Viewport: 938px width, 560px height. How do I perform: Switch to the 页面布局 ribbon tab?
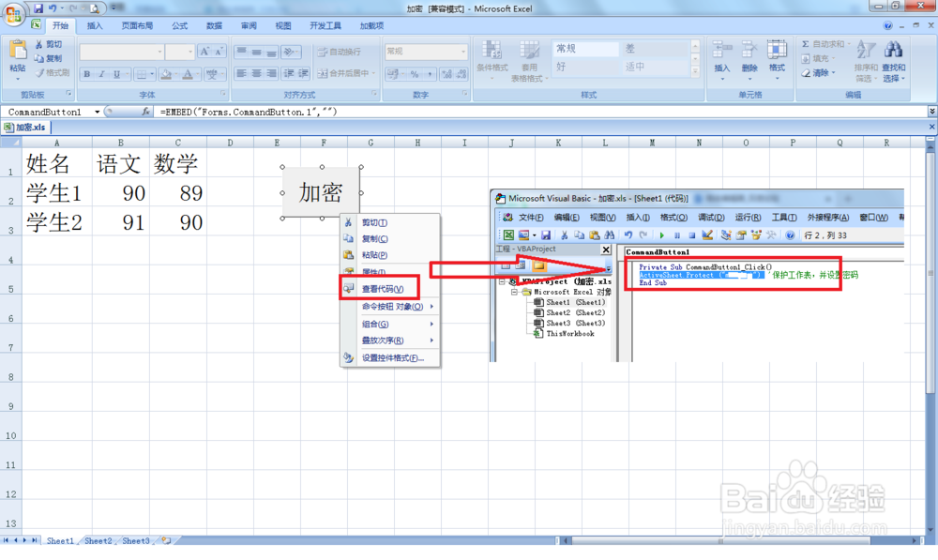(x=137, y=25)
